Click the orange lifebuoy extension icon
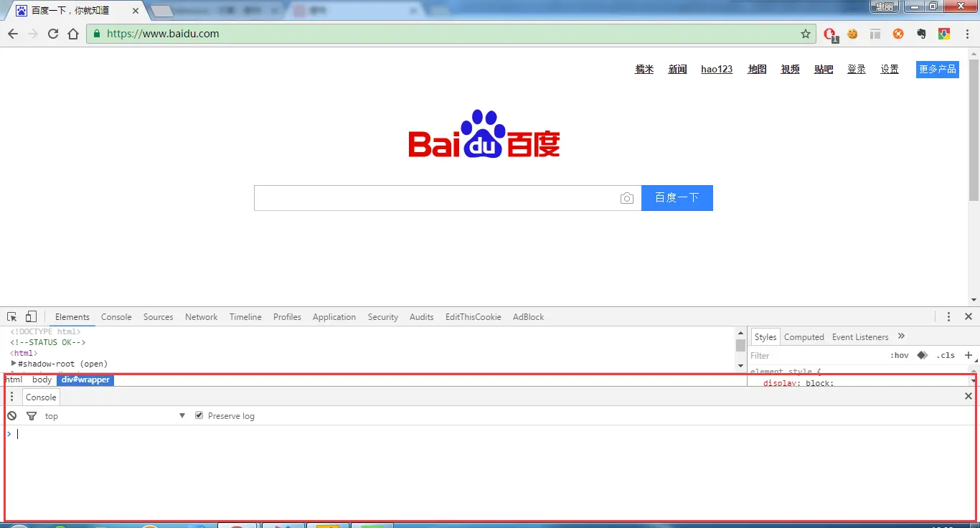Image resolution: width=980 pixels, height=528 pixels. point(898,34)
